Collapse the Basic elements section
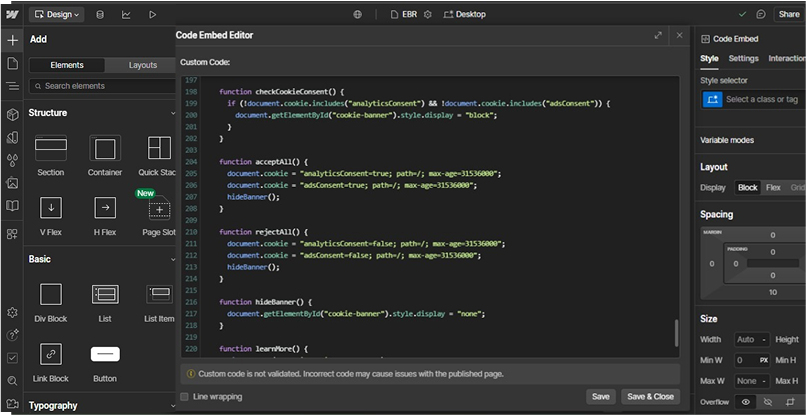This screenshot has width=806, height=415. point(172,259)
